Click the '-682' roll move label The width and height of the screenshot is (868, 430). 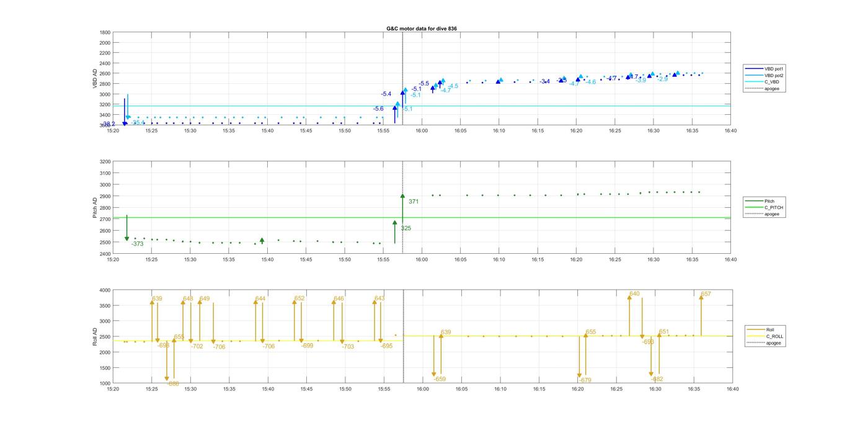[x=657, y=378]
